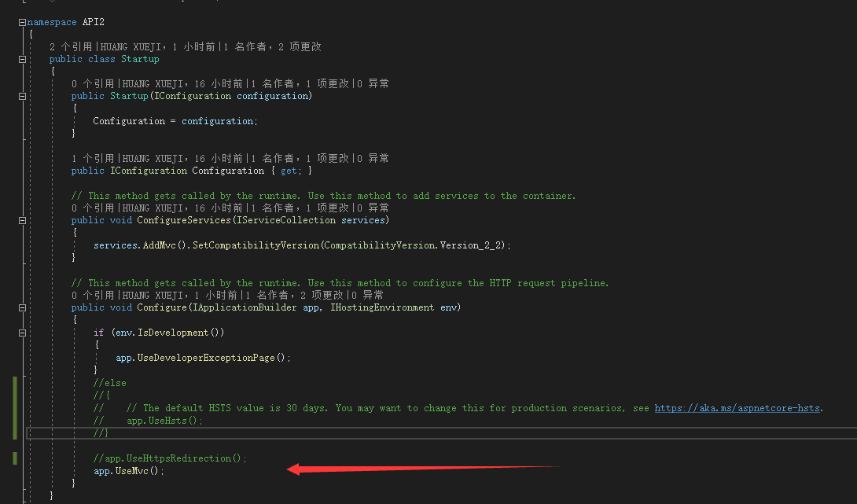The height and width of the screenshot is (504, 857).
Task: Click 'IApplicationBuilder' parameter type
Action: (245, 307)
